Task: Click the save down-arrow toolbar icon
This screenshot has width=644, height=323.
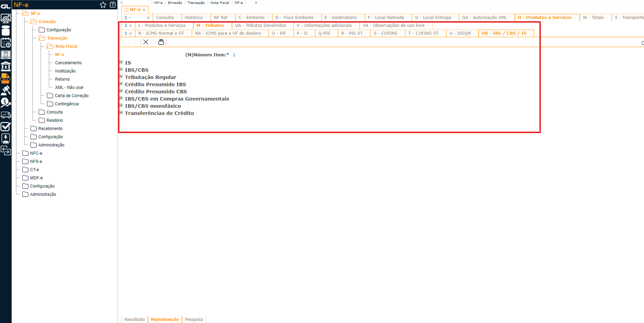Action: (130, 42)
